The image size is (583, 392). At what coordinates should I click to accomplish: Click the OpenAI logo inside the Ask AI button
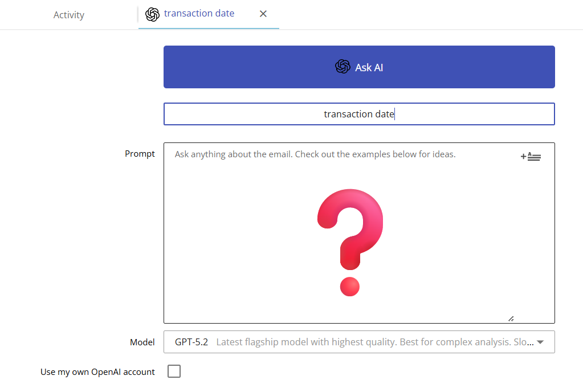pos(342,67)
